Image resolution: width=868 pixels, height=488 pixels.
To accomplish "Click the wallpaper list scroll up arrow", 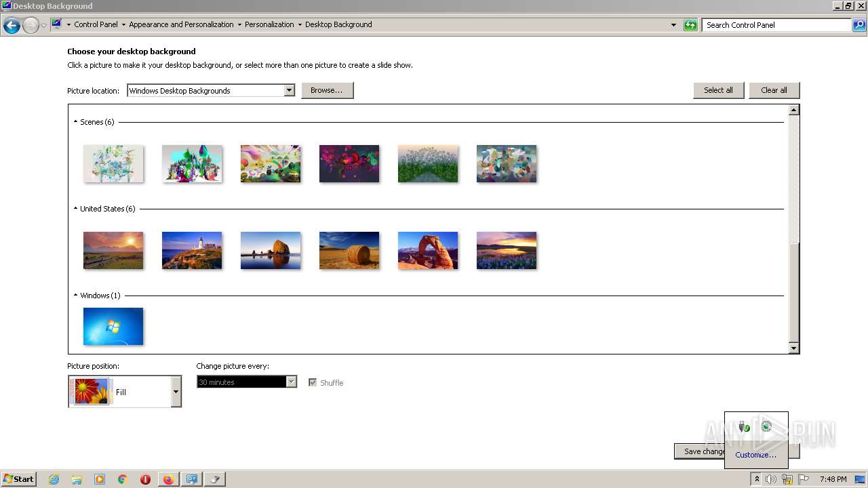I will click(794, 110).
